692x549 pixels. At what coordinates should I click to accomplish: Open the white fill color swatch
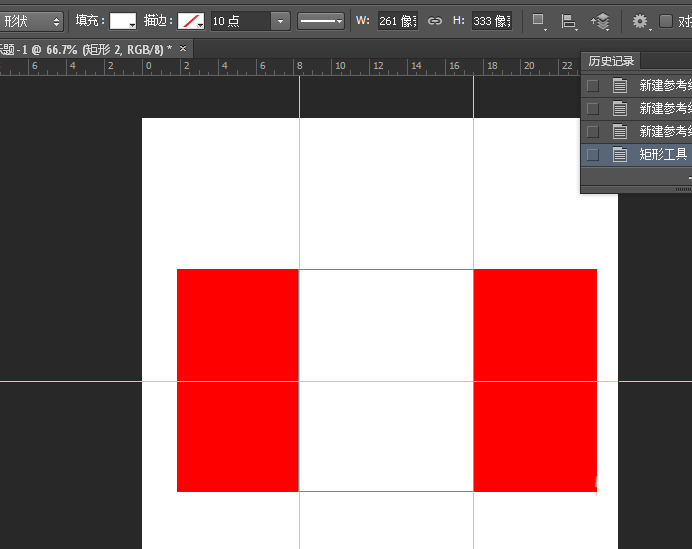tap(123, 21)
